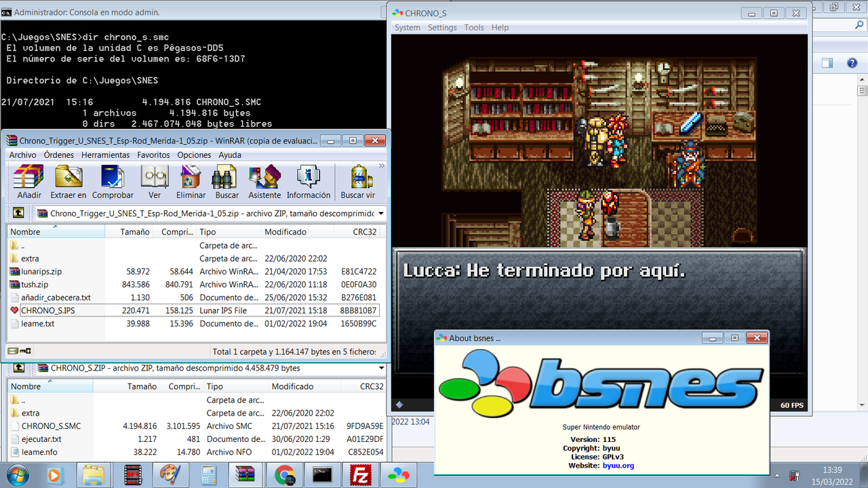Open the Herramientas menu in WinRAR
868x488 pixels.
(x=105, y=155)
